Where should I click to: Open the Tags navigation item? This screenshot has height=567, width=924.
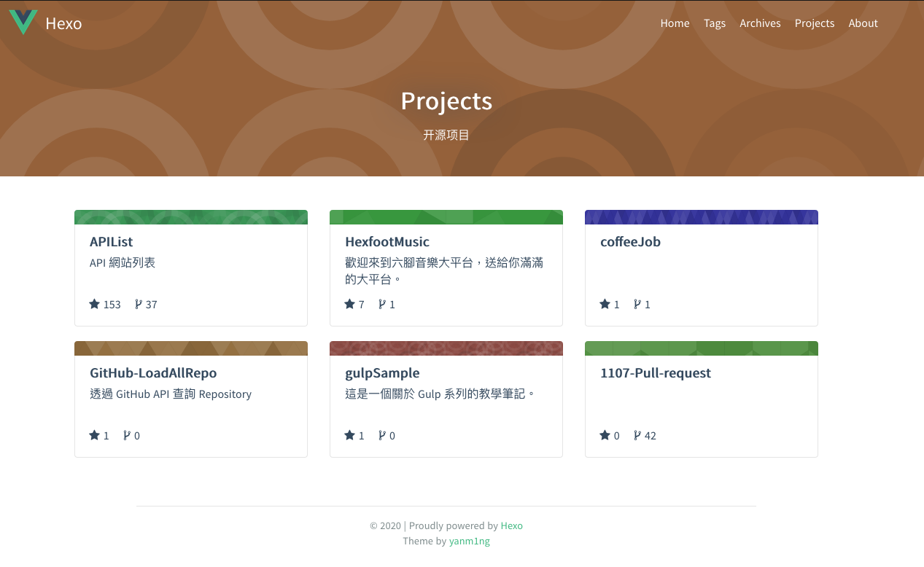[714, 23]
